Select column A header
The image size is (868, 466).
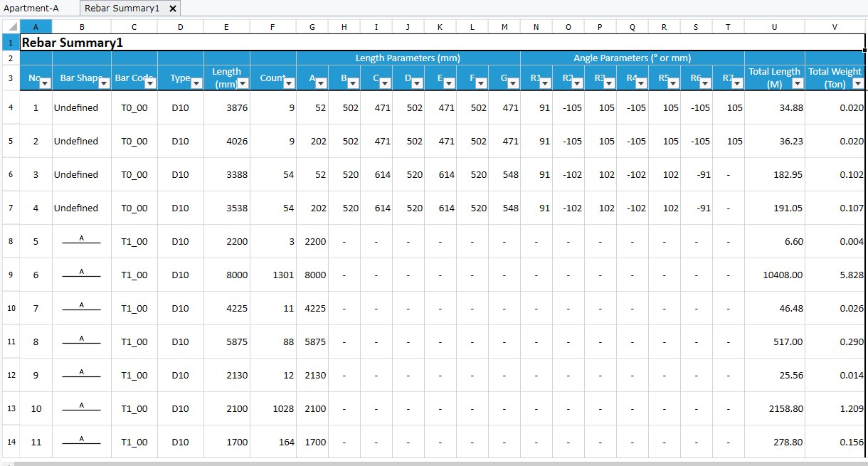(x=36, y=26)
